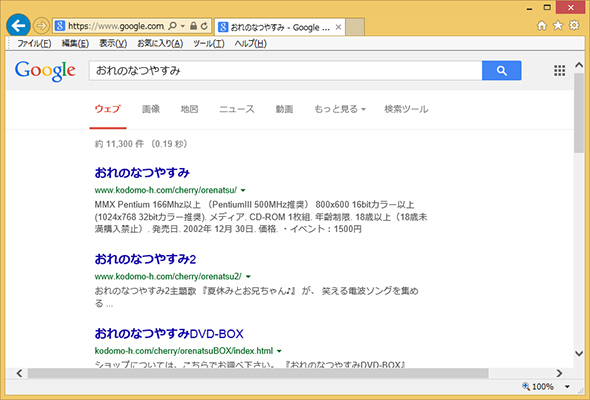590x400 pixels.
Task: Click the vertical scrollbar down arrow
Action: (x=579, y=353)
